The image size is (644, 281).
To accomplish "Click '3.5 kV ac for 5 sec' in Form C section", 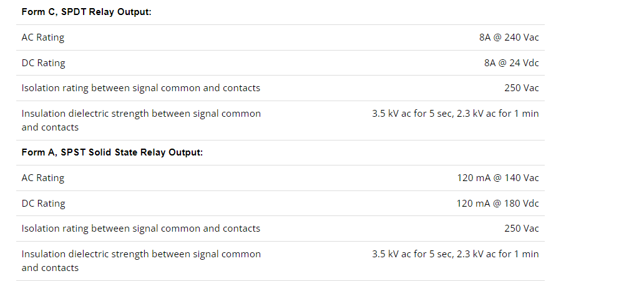I will (x=411, y=114).
